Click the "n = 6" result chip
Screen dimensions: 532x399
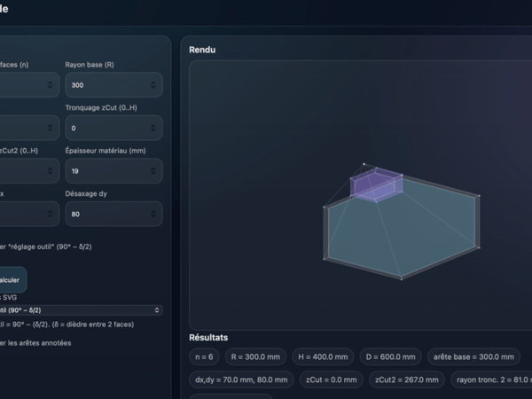click(x=202, y=356)
